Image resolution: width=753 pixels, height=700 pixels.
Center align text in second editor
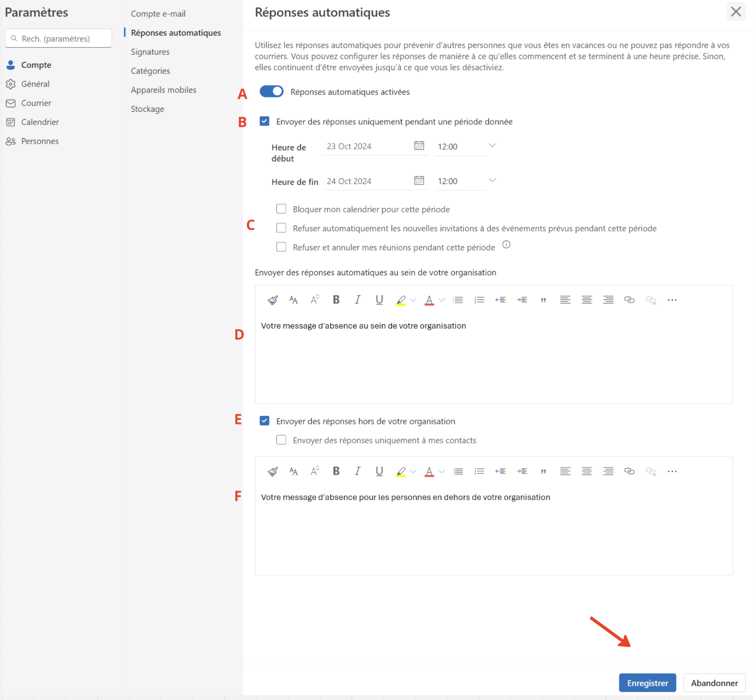coord(586,471)
